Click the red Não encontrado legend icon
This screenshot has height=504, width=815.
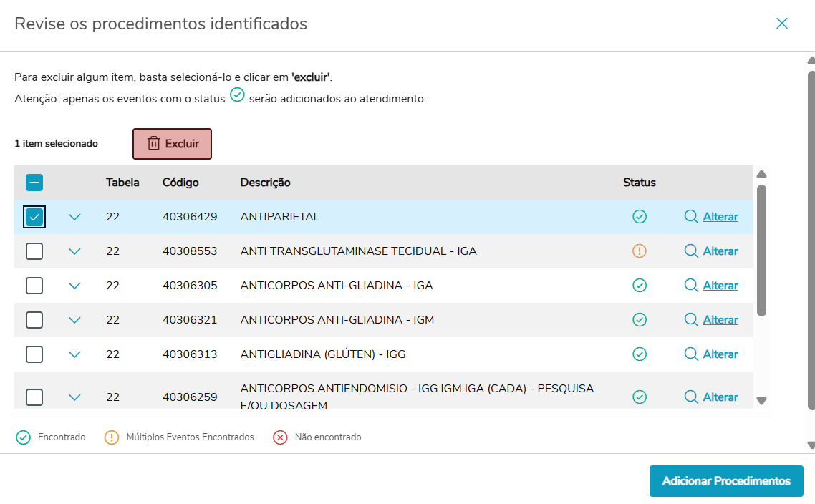coord(280,437)
